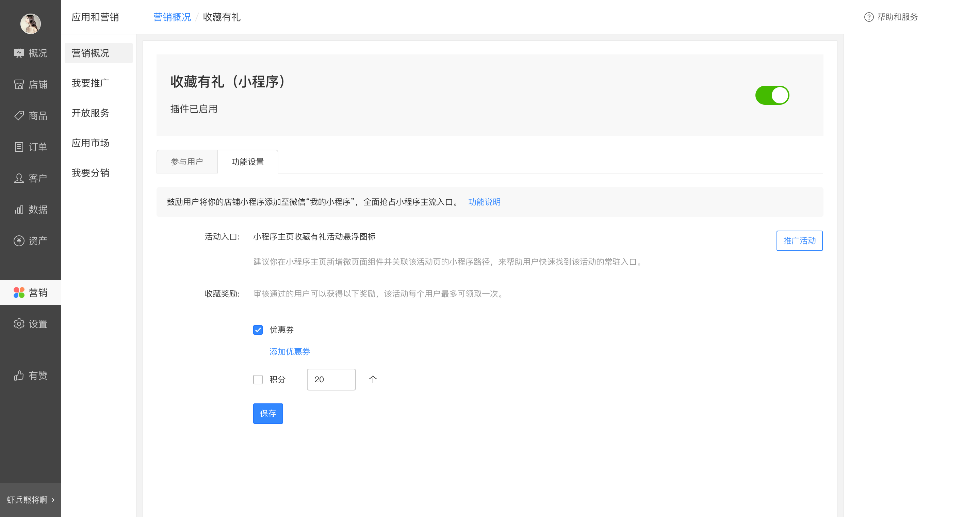
Task: Focus the 积分 amount input field
Action: [331, 379]
